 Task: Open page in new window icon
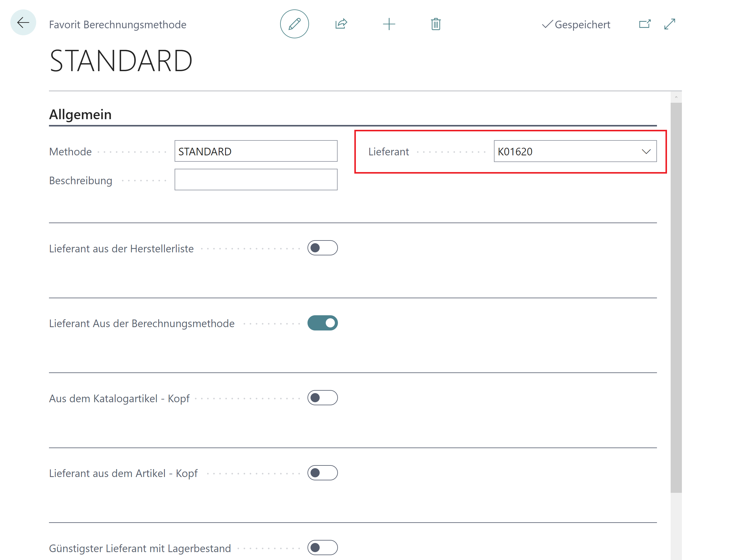tap(644, 24)
